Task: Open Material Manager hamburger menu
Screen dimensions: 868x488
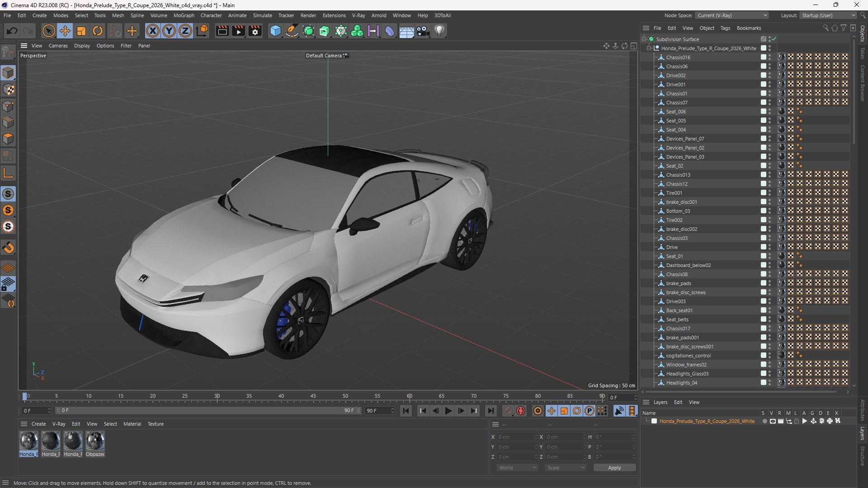Action: pos(24,424)
